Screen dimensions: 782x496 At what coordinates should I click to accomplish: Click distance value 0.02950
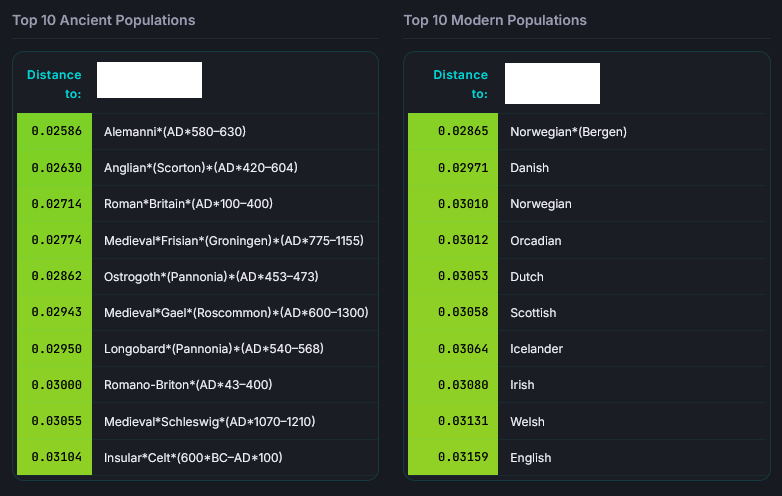56,348
